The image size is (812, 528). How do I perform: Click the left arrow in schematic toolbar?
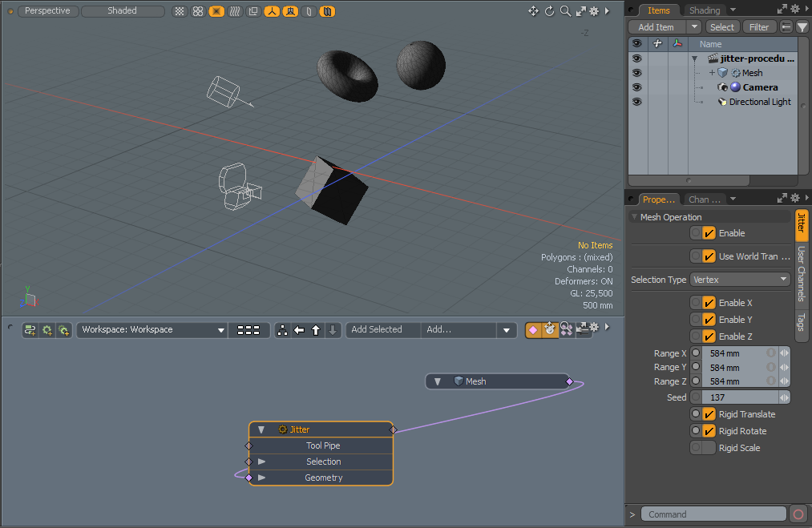pyautogui.click(x=299, y=330)
